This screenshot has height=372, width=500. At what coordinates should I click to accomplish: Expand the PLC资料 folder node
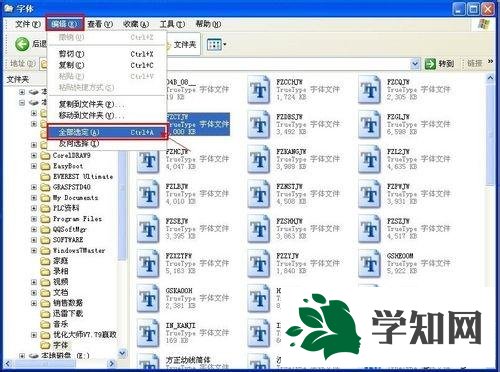pos(34,208)
